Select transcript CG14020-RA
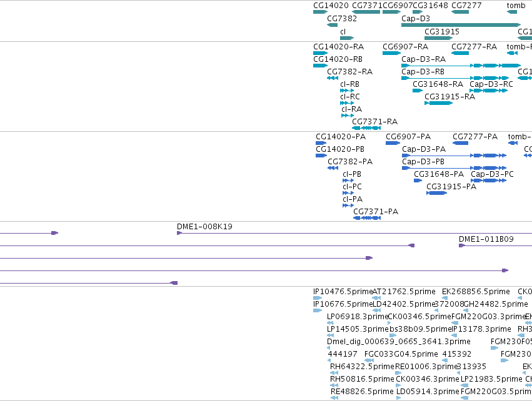Image resolution: width=532 pixels, height=401 pixels. (x=320, y=53)
